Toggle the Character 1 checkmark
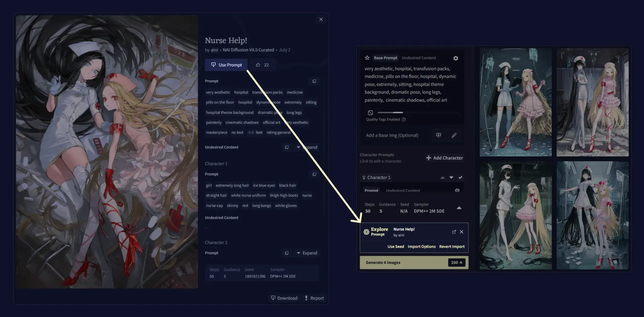The image size is (644, 317). pos(460,177)
